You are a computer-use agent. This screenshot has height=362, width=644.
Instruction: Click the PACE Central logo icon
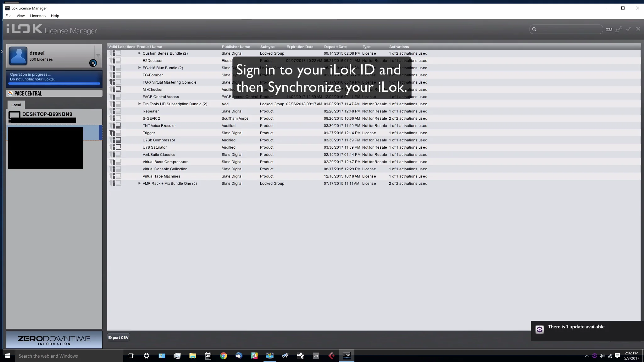[x=10, y=93]
